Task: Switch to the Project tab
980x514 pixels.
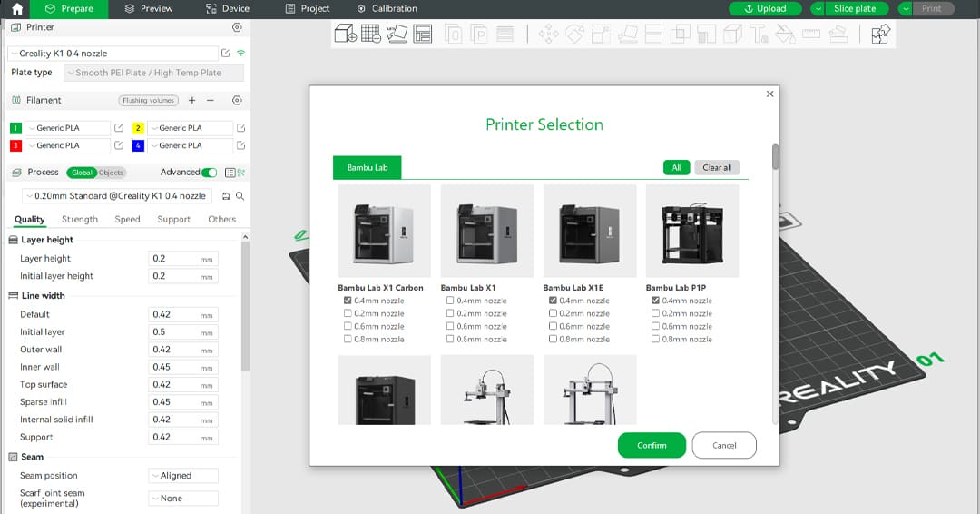Action: [308, 9]
